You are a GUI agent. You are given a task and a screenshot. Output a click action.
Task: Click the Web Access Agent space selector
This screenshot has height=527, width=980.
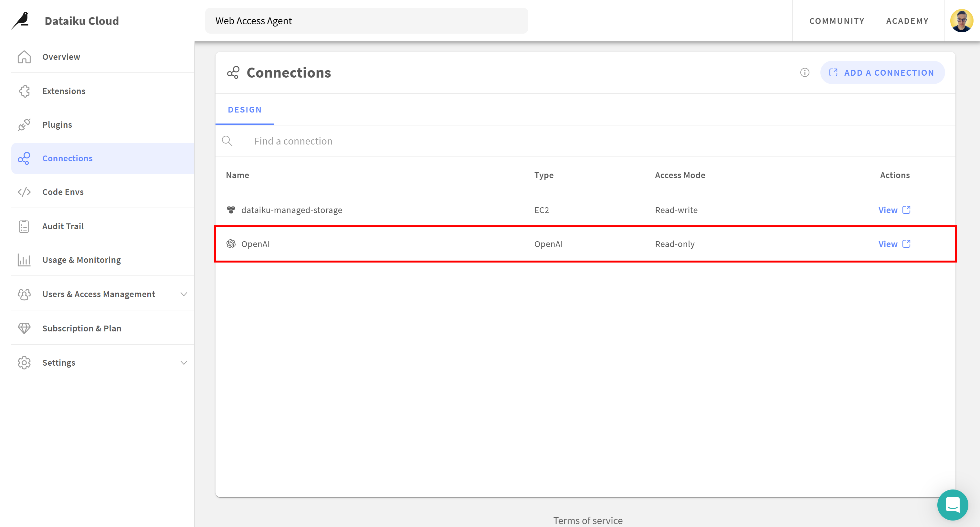click(x=366, y=21)
